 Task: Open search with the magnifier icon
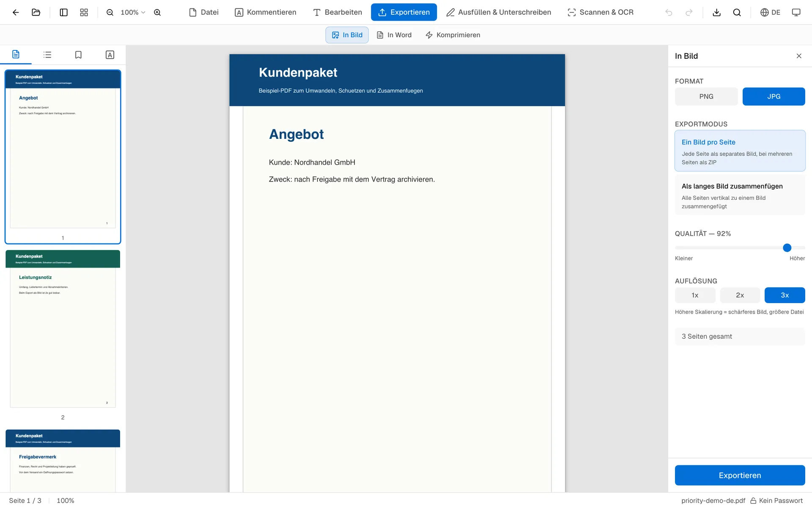[x=737, y=12]
